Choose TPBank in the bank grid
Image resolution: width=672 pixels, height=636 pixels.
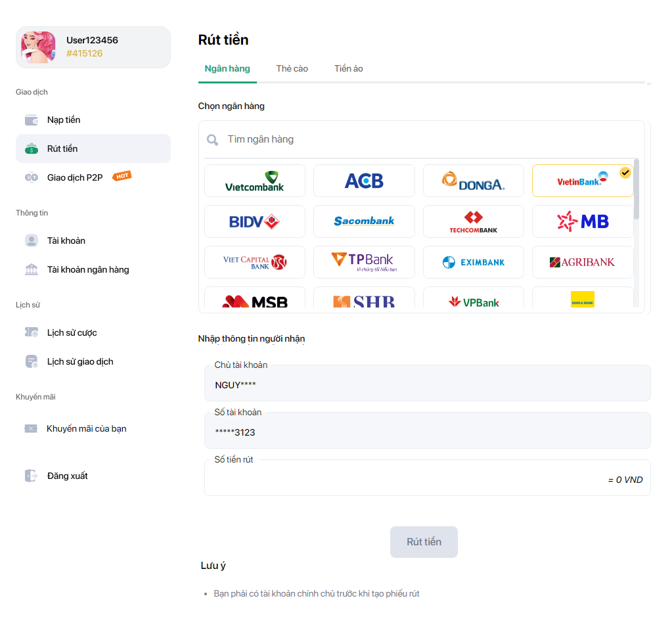pos(364,262)
